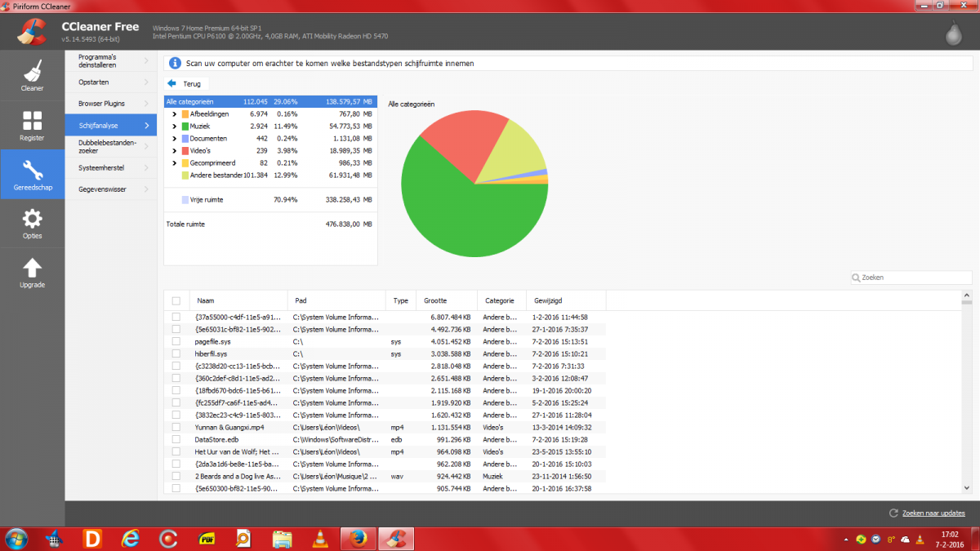Expand the Muziek category
This screenshot has height=551, width=980.
click(175, 127)
